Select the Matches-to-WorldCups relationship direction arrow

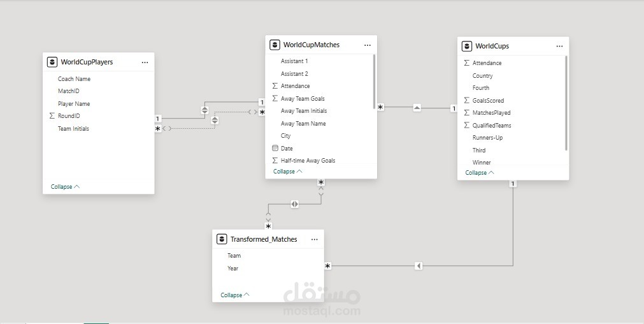click(417, 108)
